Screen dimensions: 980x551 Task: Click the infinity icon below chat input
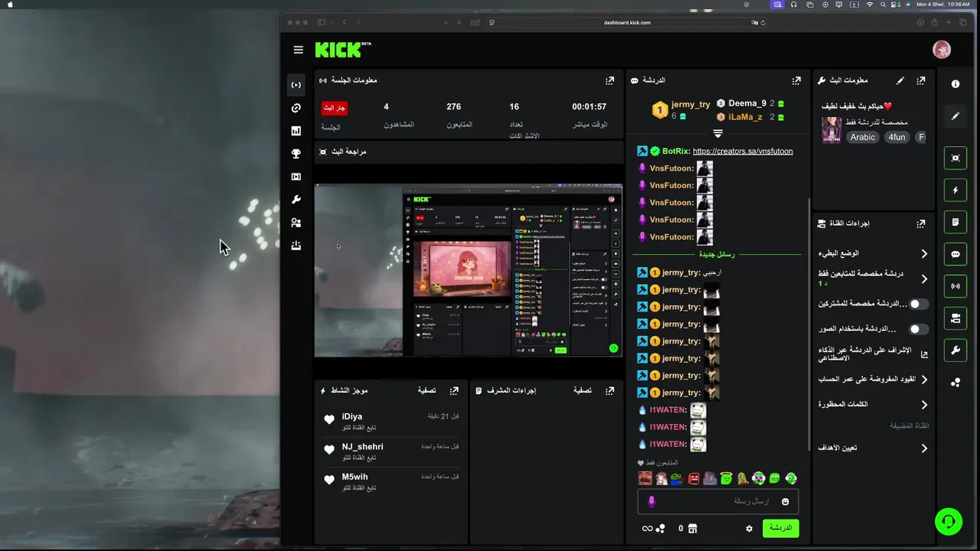point(647,528)
